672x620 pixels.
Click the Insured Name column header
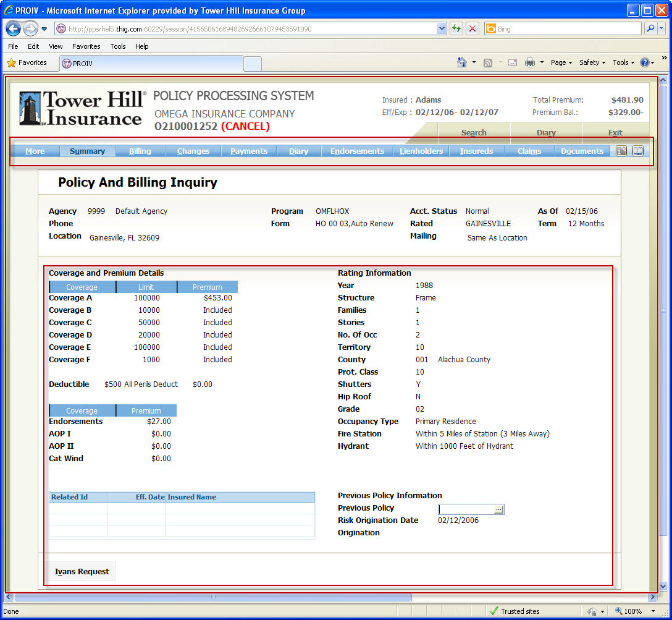(x=240, y=497)
